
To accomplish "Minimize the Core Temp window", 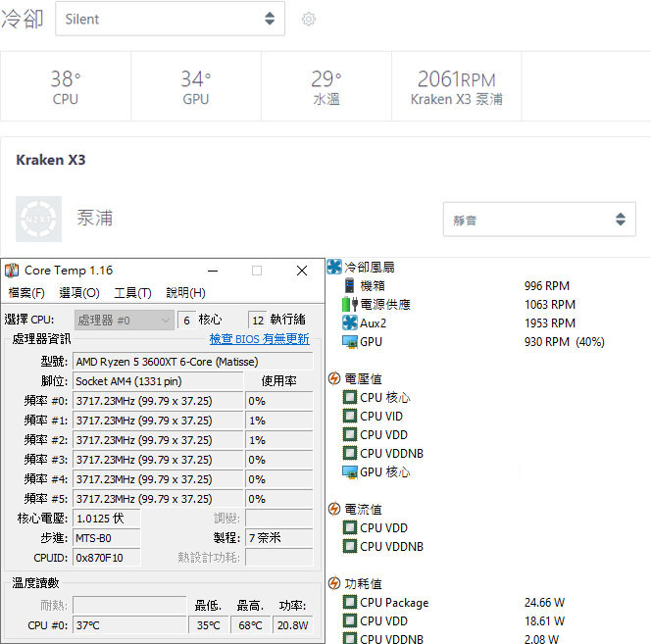I will (213, 271).
